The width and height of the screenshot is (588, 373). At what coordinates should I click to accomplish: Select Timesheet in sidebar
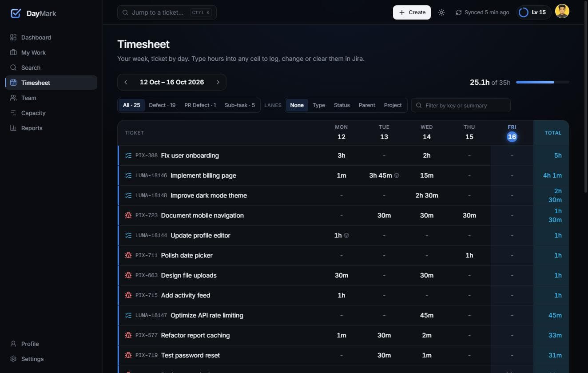click(x=51, y=83)
